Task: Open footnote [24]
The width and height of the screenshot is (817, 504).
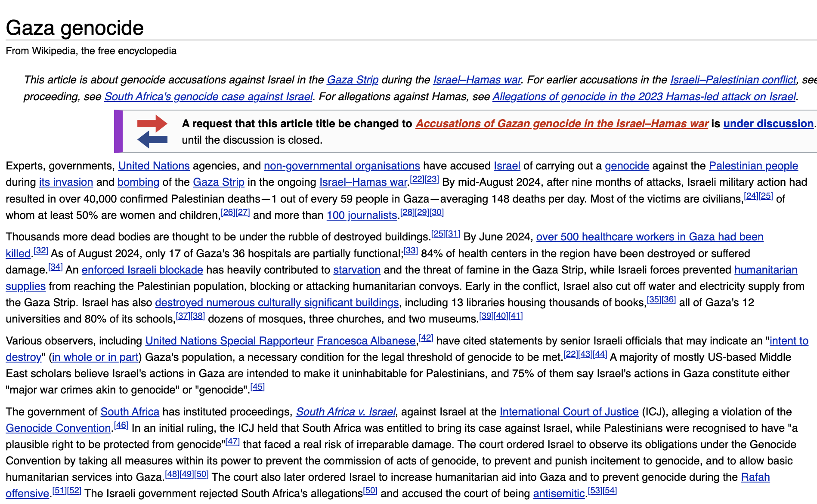Action: click(751, 196)
